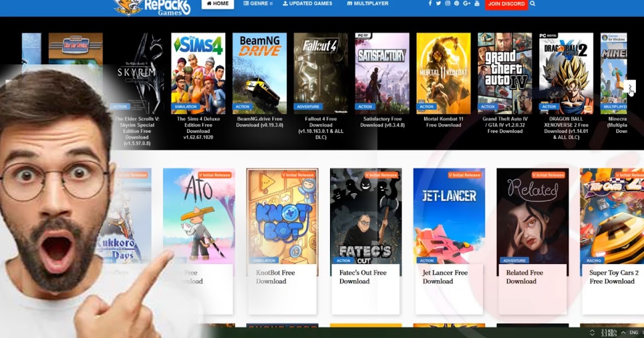
Task: Expand the GENRE menu
Action: 258,3
